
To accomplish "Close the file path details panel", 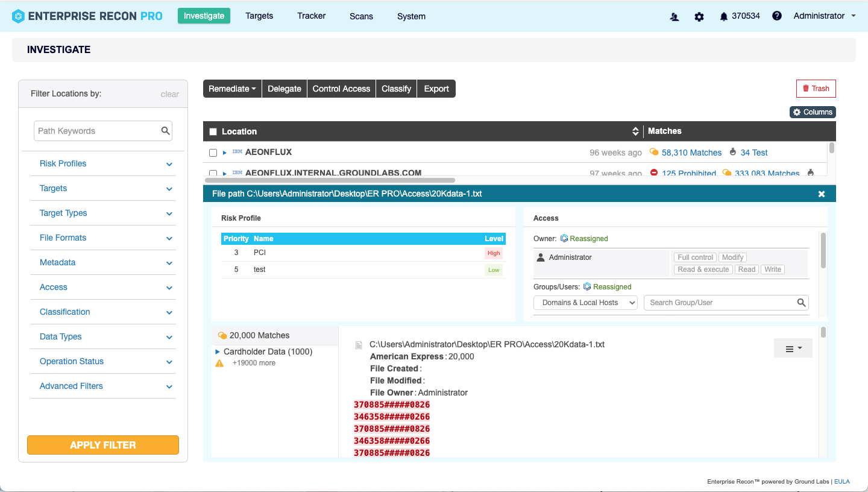I will [821, 194].
